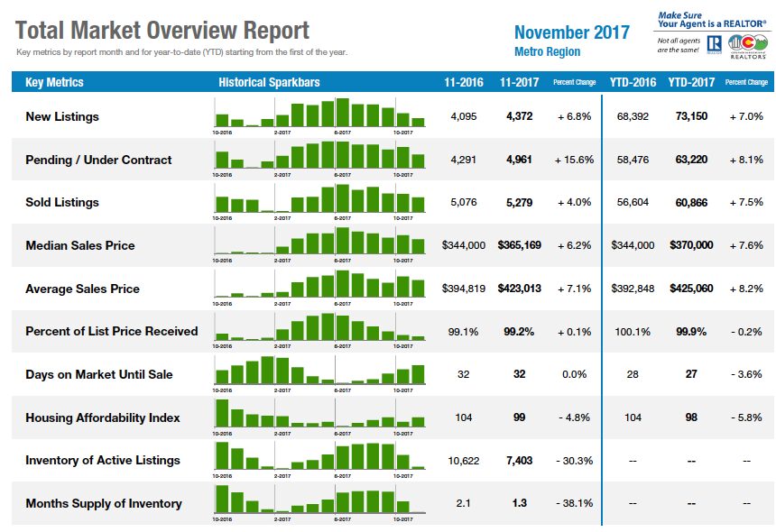Click the Average Sales Price row label
Viewport: 776px width, 532px height.
pos(83,289)
